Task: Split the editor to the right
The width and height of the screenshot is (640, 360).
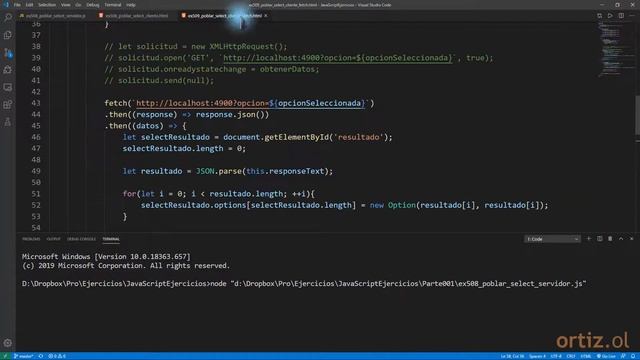Action: (x=621, y=16)
